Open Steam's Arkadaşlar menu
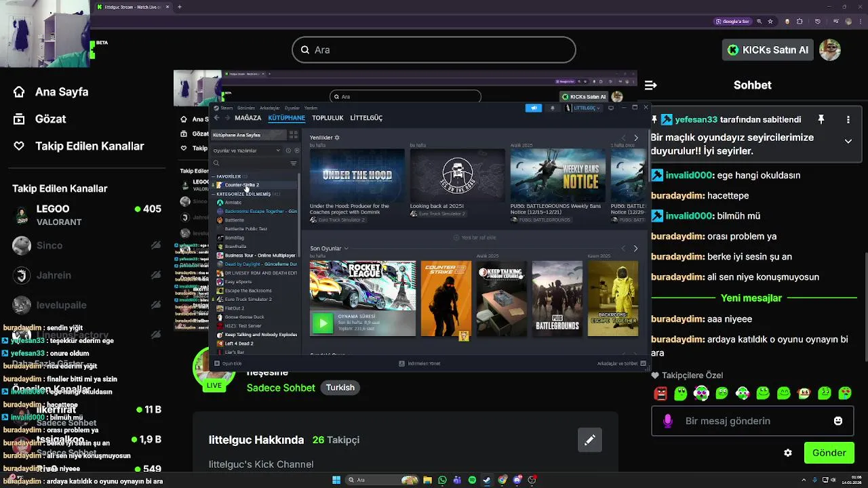 pyautogui.click(x=269, y=108)
